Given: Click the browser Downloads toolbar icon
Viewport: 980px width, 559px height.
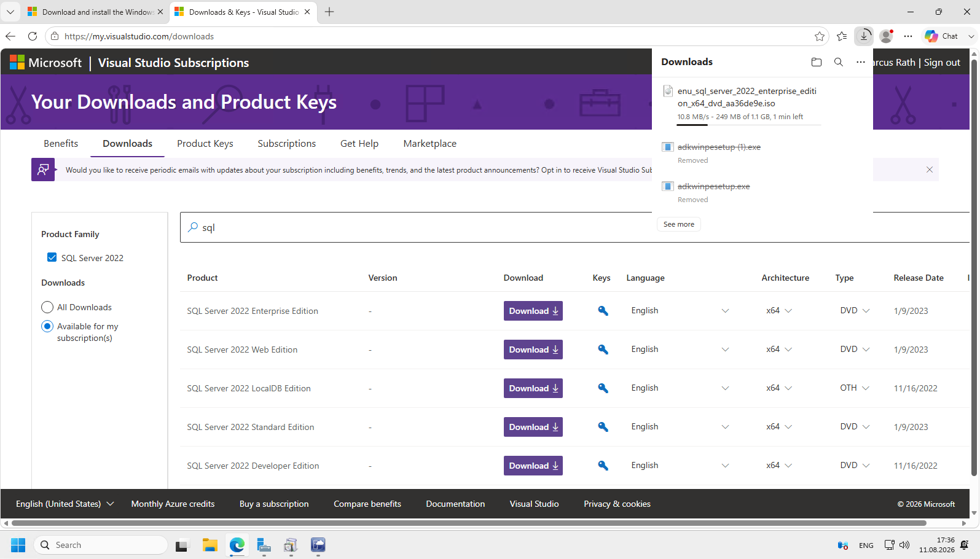Looking at the screenshot, I should 864,36.
